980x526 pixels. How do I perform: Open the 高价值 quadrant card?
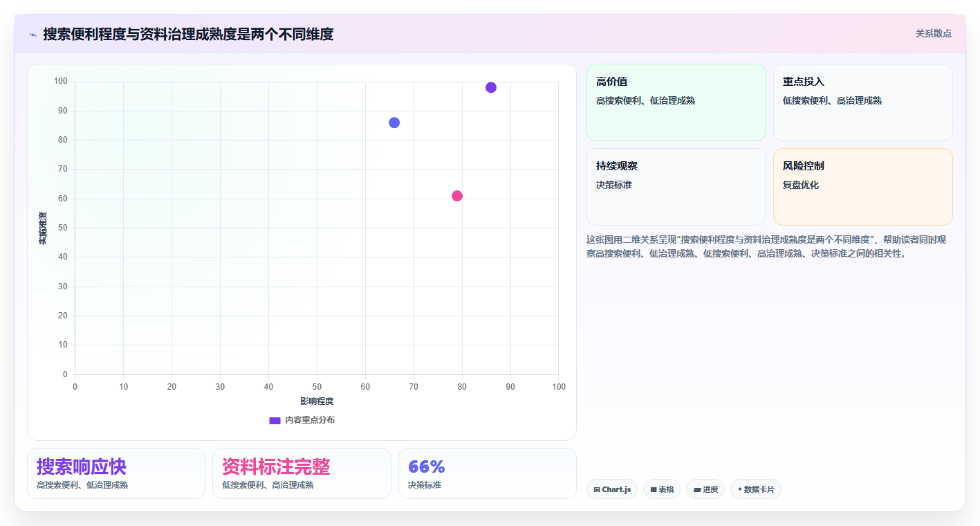click(676, 102)
